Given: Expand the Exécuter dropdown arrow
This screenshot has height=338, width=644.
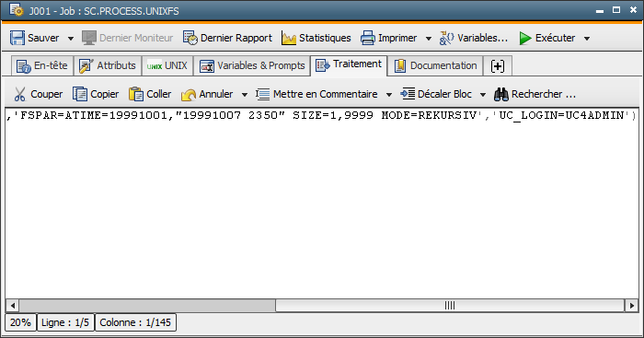Looking at the screenshot, I should click(x=587, y=39).
